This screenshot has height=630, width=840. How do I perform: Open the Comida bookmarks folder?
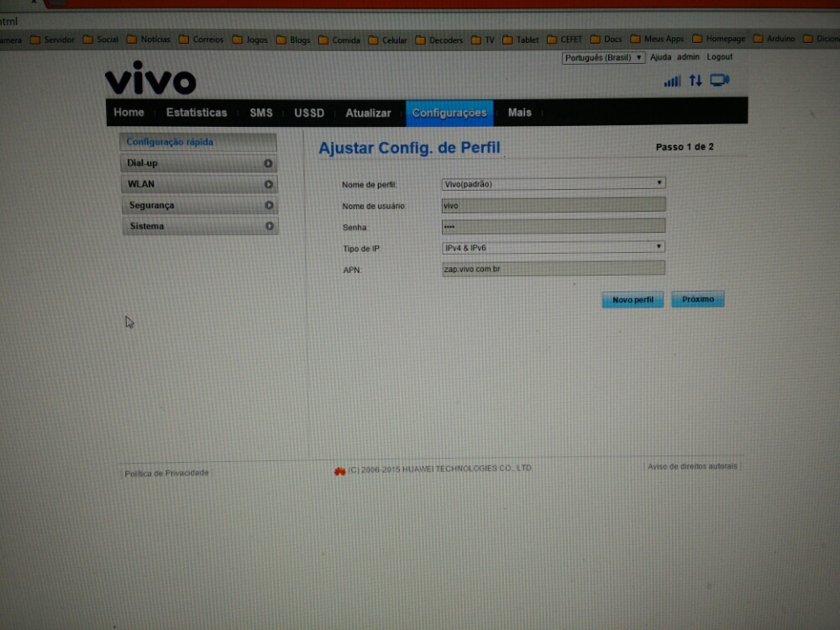[339, 40]
